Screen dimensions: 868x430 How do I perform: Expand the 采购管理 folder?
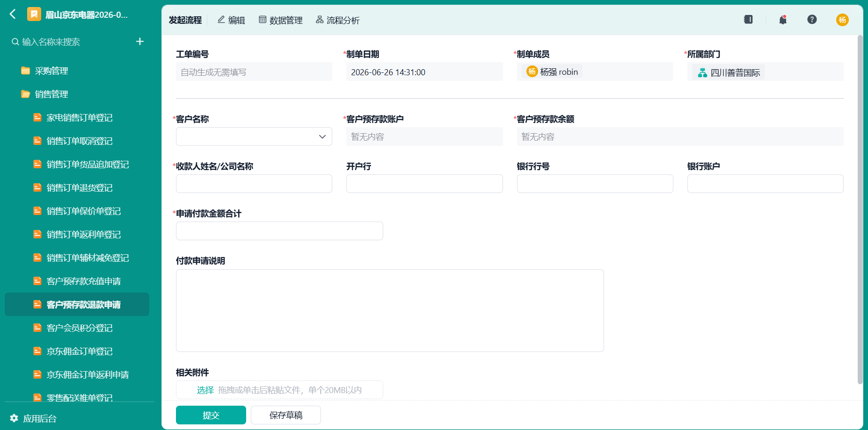coord(51,71)
